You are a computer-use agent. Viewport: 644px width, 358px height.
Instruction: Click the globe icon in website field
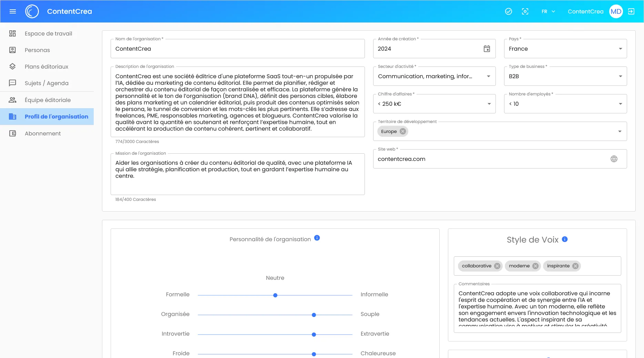tap(614, 159)
